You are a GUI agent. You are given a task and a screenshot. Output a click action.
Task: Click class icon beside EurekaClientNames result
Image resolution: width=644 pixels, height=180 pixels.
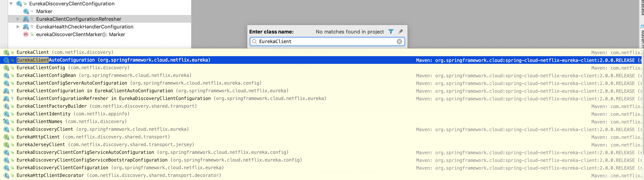click(6, 122)
